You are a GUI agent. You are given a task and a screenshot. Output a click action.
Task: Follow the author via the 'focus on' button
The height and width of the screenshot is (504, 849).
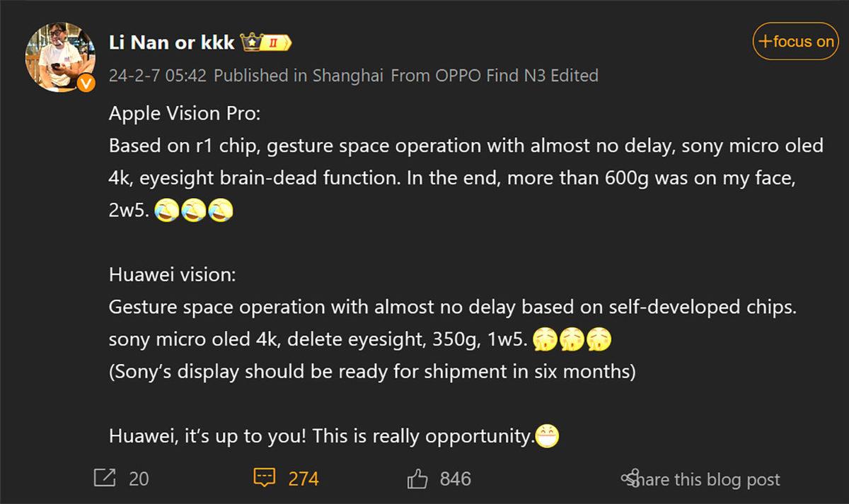795,41
